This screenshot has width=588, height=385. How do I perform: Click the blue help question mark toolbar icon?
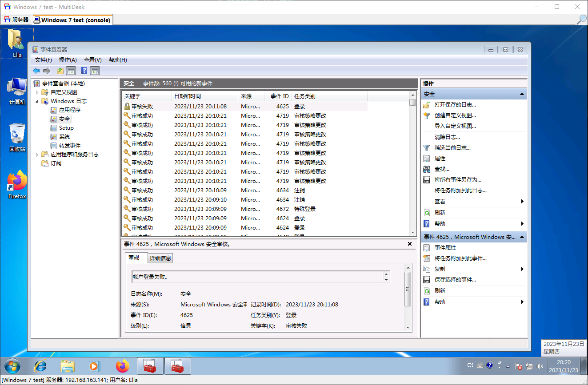(x=84, y=71)
